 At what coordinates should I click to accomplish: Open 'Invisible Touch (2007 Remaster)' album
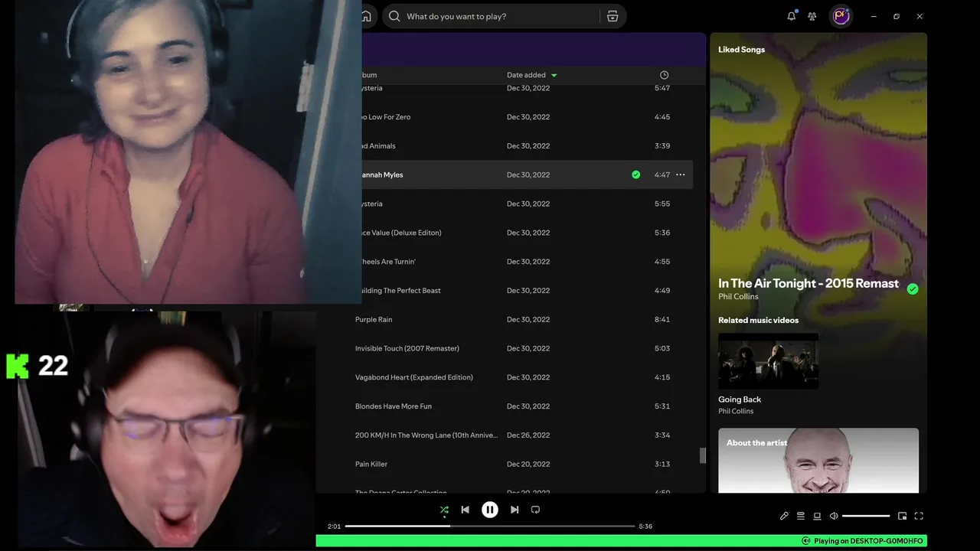407,348
